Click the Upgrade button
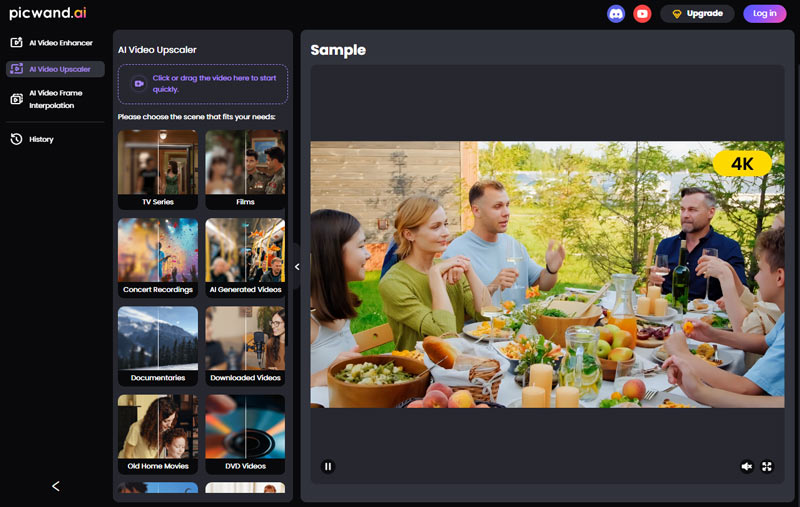800x507 pixels. pyautogui.click(x=697, y=14)
